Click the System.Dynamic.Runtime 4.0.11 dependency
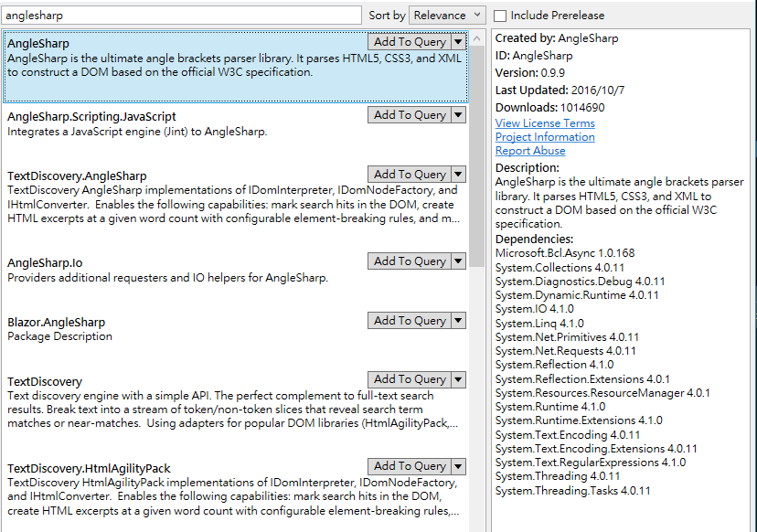The width and height of the screenshot is (757, 532). [x=577, y=295]
